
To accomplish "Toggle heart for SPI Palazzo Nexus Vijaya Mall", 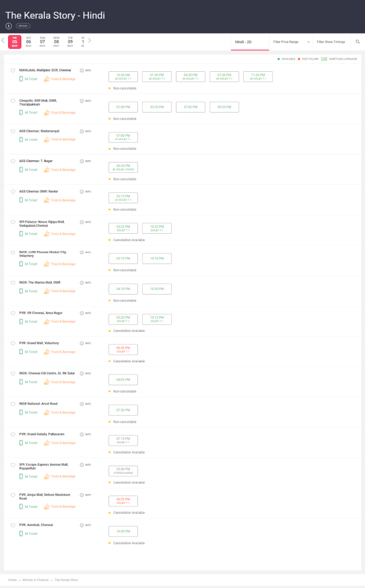I will pyautogui.click(x=13, y=222).
